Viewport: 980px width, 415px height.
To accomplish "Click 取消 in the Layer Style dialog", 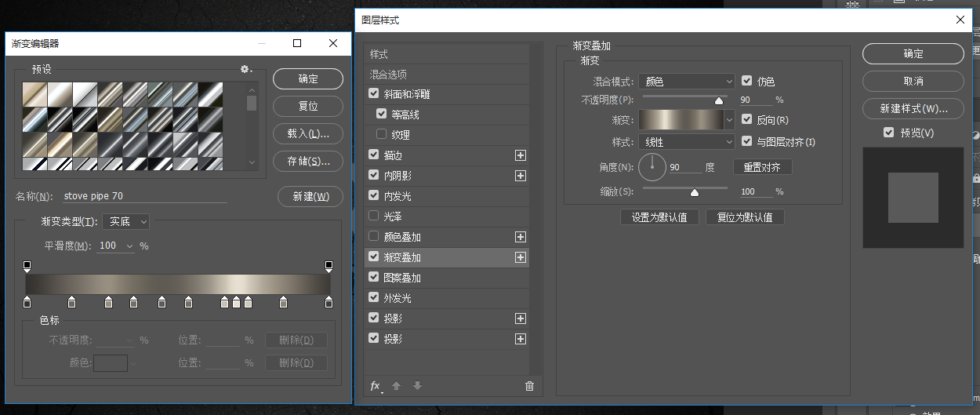I will tap(913, 81).
